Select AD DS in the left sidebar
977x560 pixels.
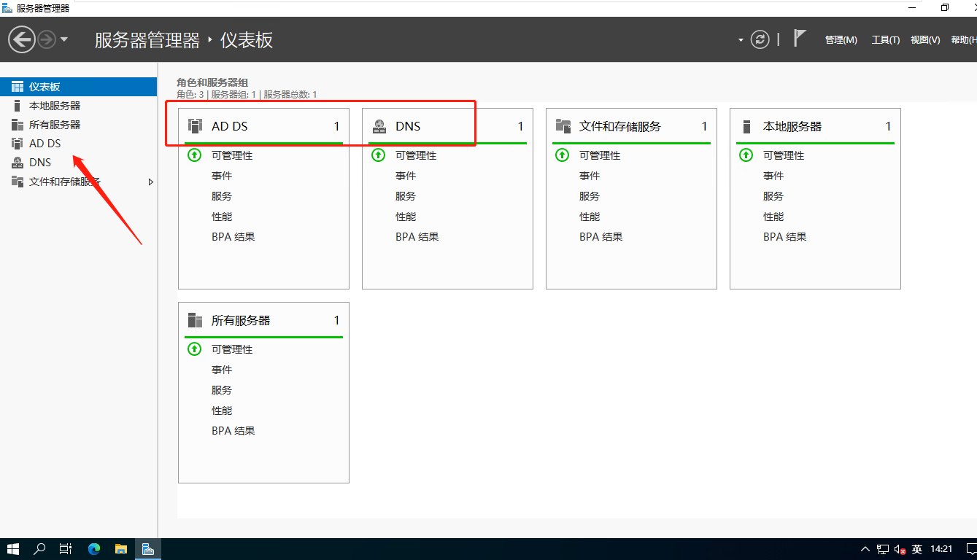(45, 144)
